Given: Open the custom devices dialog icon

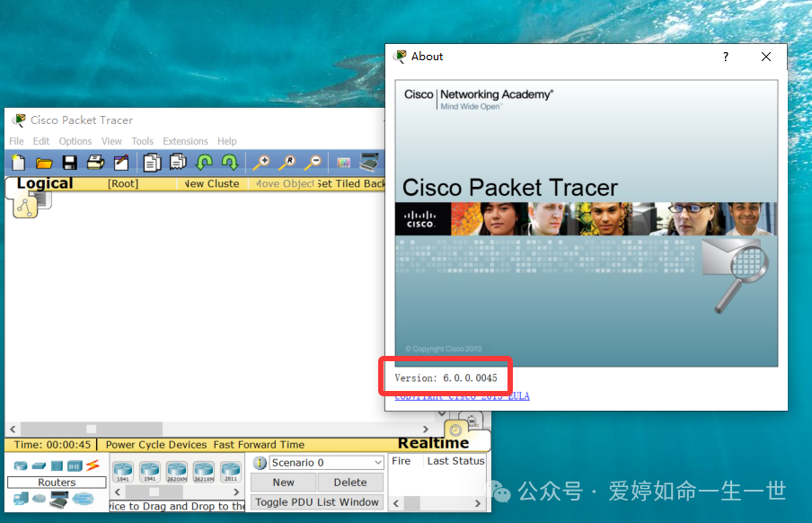Looking at the screenshot, I should [369, 163].
